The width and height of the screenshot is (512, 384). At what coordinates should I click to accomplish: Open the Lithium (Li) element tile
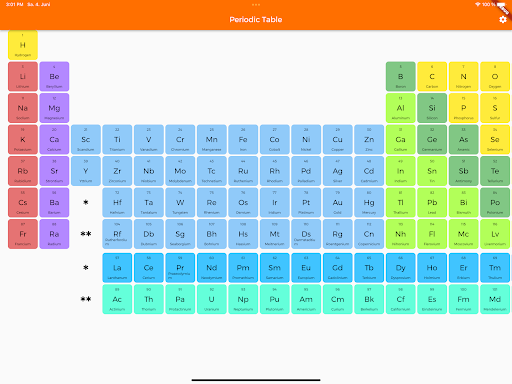tap(23, 76)
